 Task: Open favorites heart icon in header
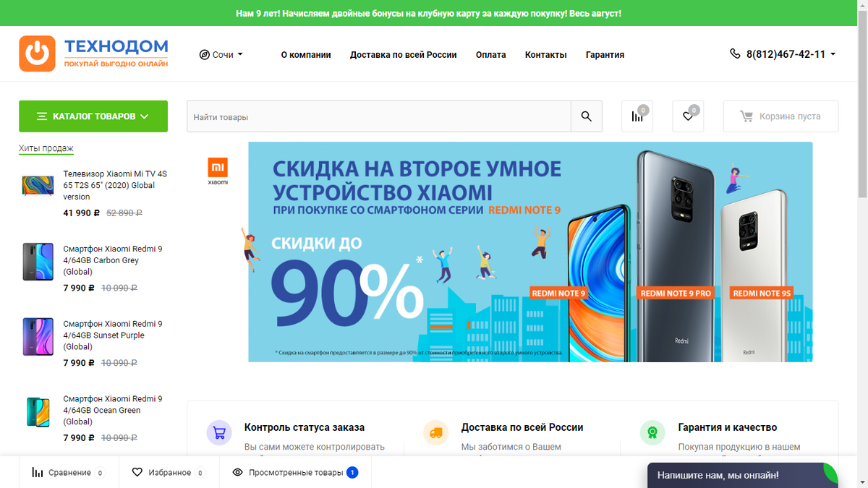[688, 116]
